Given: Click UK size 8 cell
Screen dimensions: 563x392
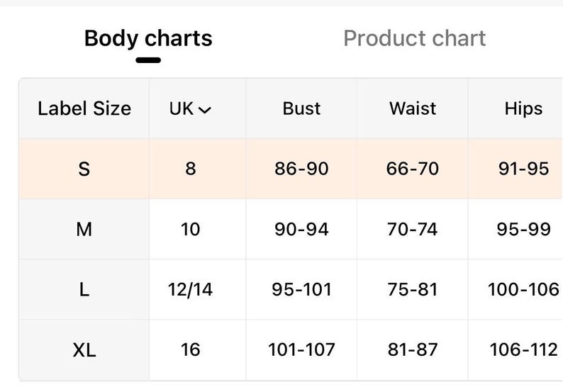Looking at the screenshot, I should pyautogui.click(x=191, y=169).
